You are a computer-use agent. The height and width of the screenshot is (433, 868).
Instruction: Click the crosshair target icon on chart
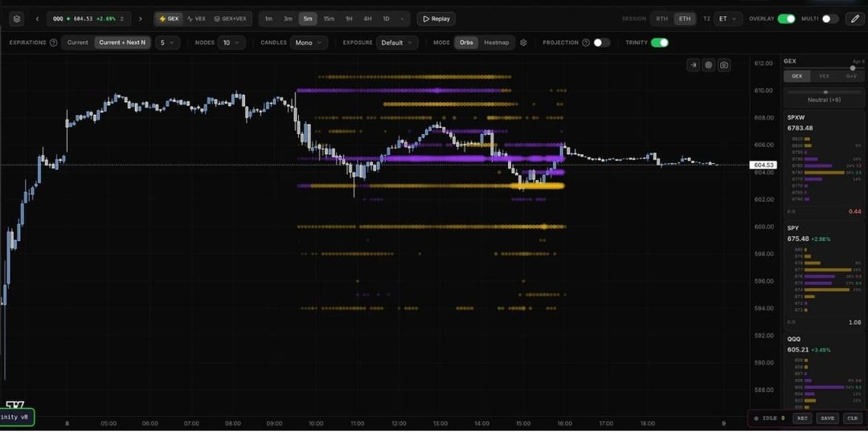(708, 65)
